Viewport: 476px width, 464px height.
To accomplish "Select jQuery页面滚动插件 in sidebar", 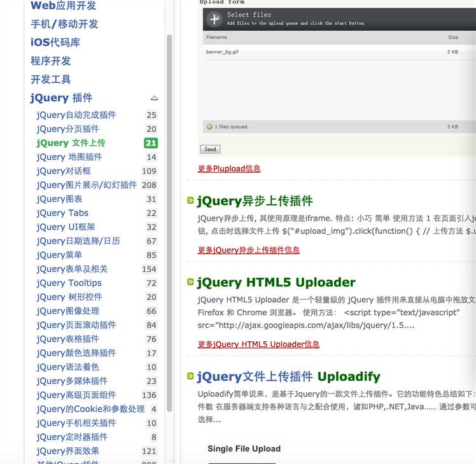I will pyautogui.click(x=76, y=325).
